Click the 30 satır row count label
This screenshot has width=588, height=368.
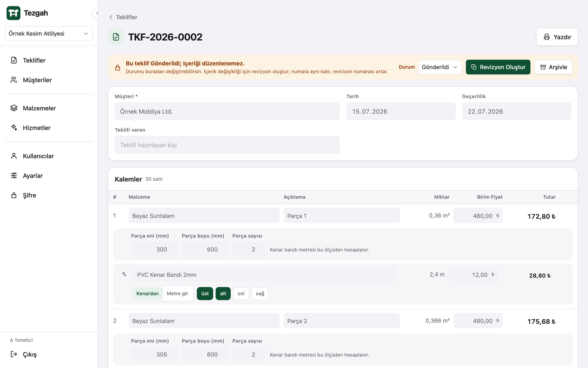pyautogui.click(x=154, y=179)
